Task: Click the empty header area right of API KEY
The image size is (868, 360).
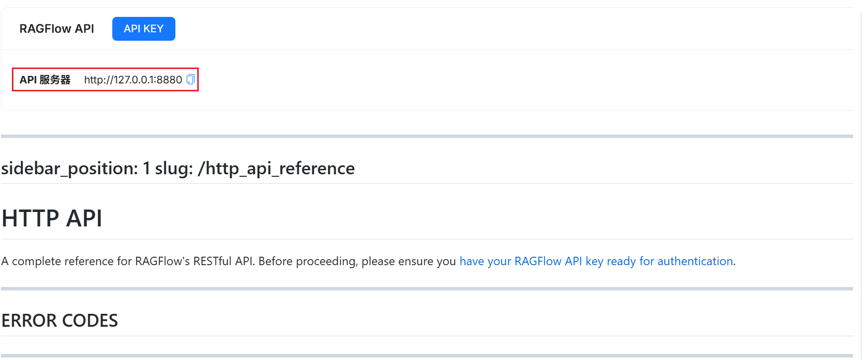Action: tap(497, 29)
